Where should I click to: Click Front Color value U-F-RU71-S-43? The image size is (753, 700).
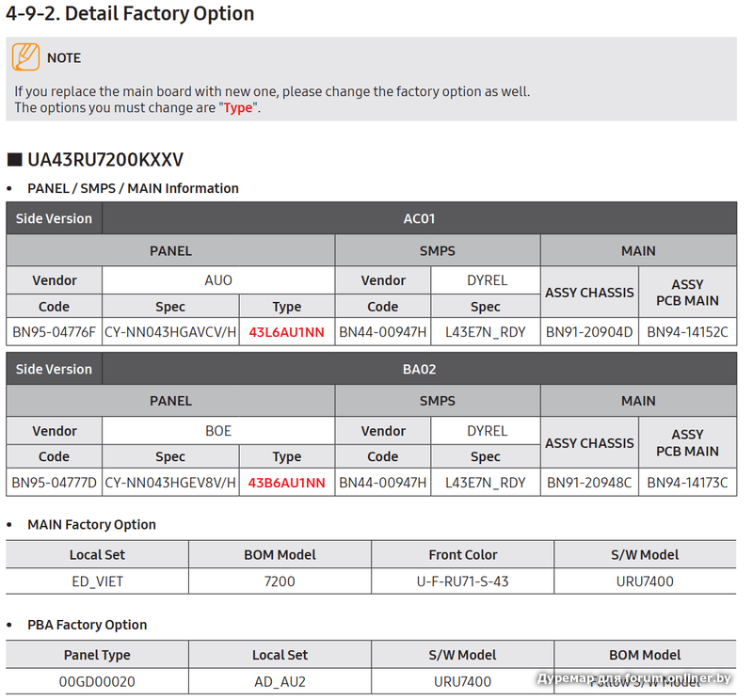[462, 581]
